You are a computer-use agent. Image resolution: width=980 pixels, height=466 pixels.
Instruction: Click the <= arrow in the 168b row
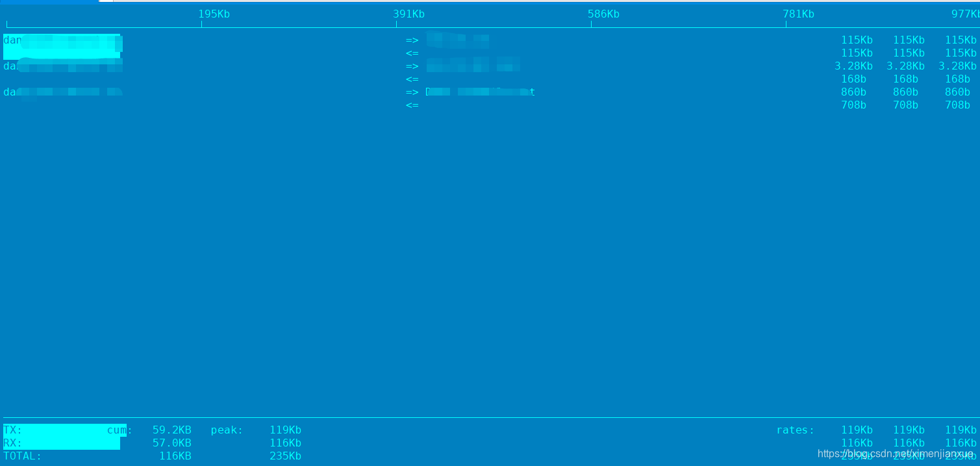412,79
